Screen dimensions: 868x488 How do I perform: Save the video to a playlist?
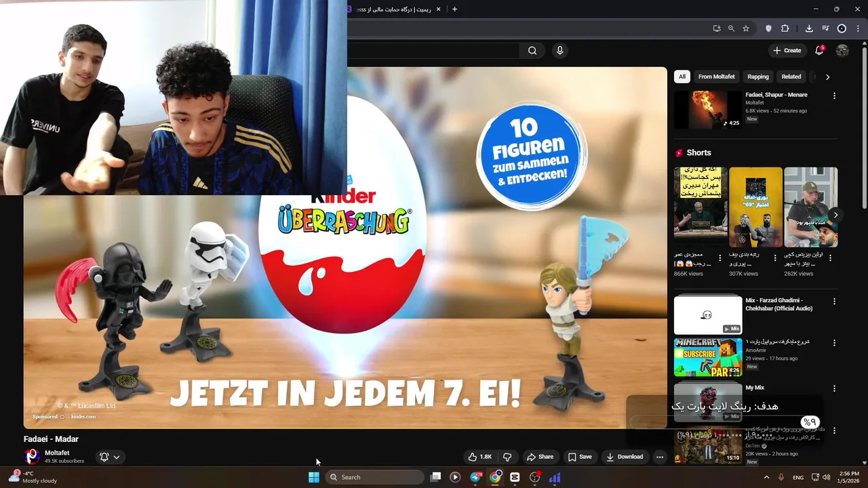coord(580,457)
